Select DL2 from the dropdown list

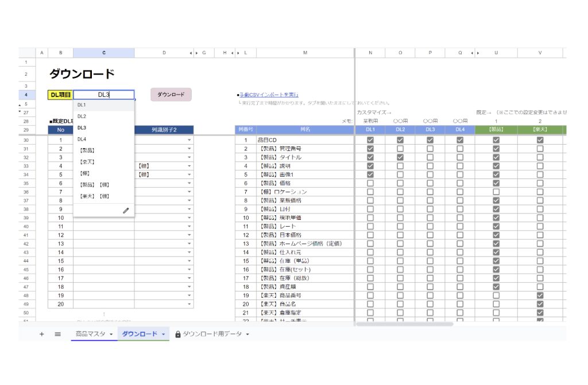tap(82, 116)
